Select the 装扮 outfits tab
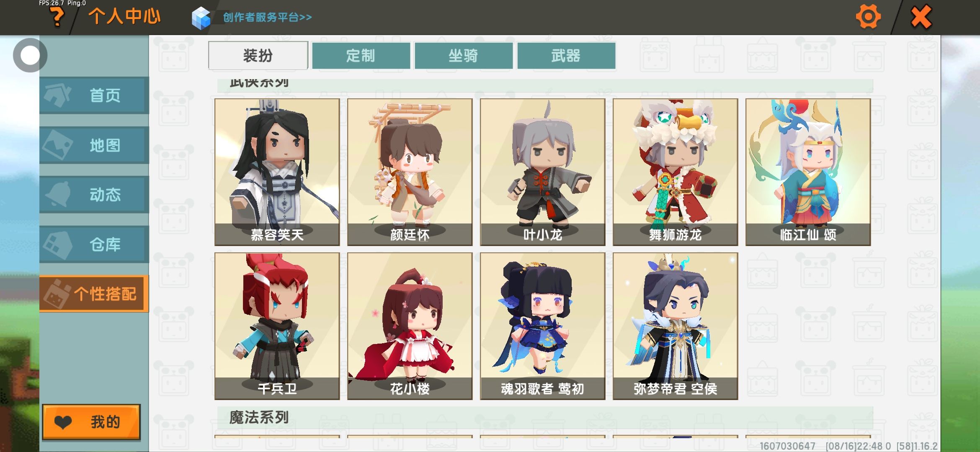This screenshot has height=452, width=980. [258, 56]
